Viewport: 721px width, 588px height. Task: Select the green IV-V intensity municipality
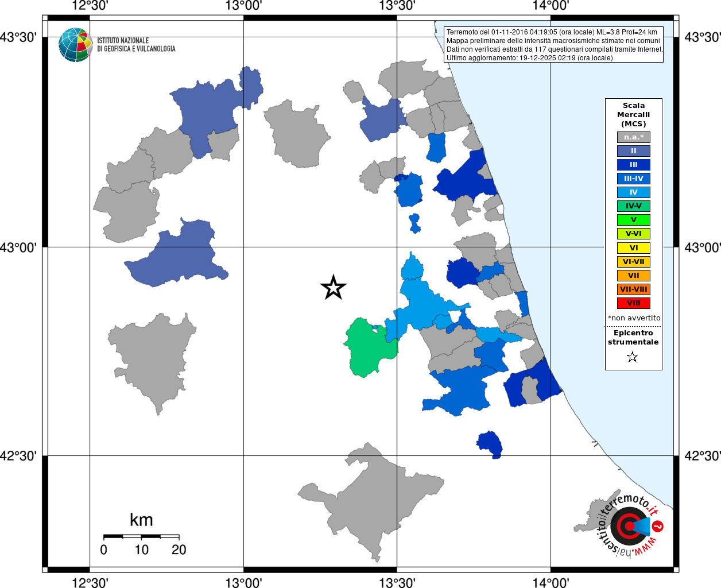tap(369, 349)
